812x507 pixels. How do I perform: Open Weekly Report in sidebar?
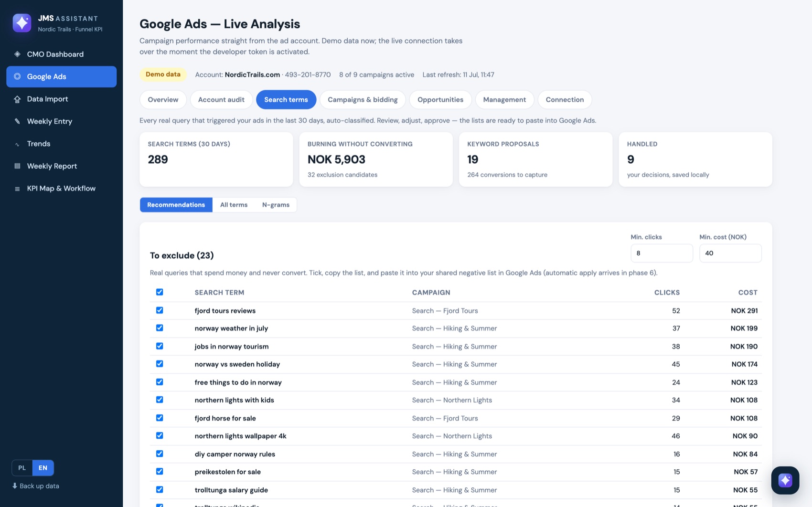pyautogui.click(x=61, y=166)
